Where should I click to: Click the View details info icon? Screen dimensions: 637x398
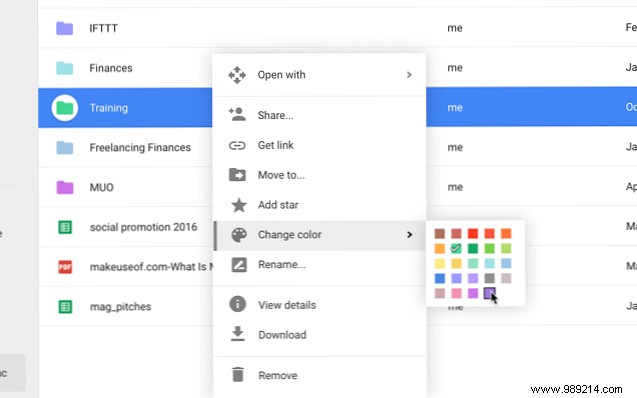238,304
